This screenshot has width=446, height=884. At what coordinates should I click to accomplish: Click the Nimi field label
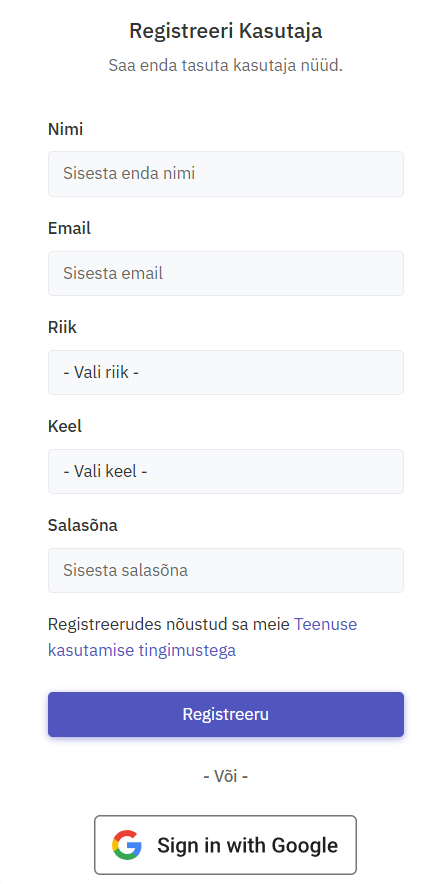[x=65, y=129]
